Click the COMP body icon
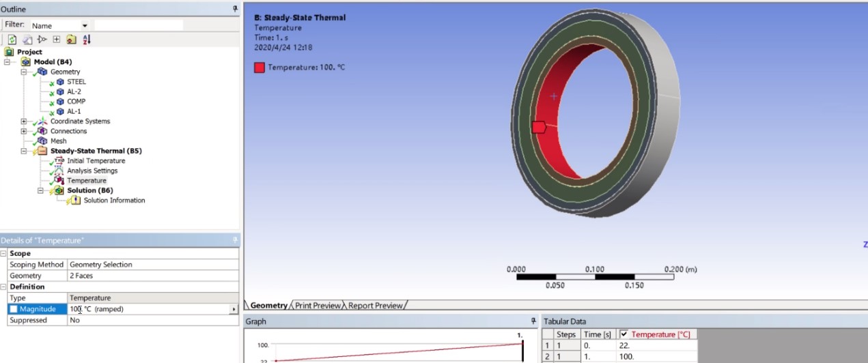This screenshot has height=363, width=868. [x=60, y=102]
